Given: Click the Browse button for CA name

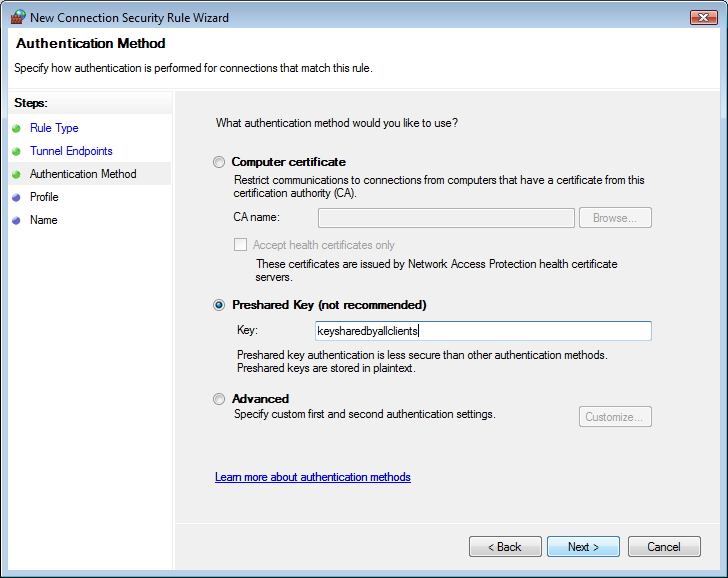Looking at the screenshot, I should [x=615, y=218].
